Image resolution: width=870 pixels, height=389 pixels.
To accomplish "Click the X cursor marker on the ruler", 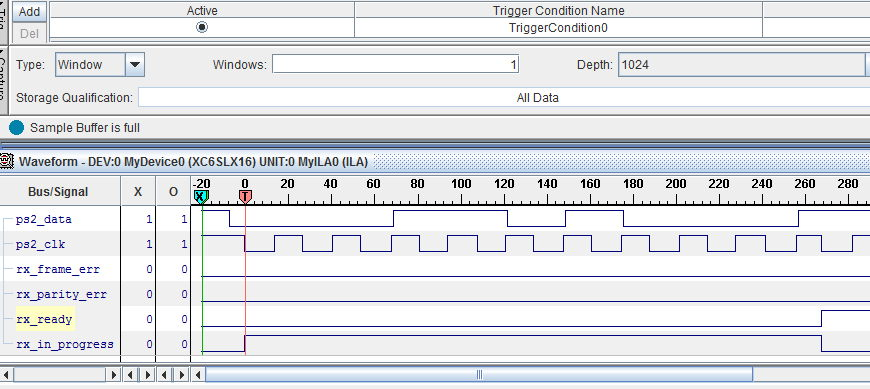I will (x=201, y=196).
